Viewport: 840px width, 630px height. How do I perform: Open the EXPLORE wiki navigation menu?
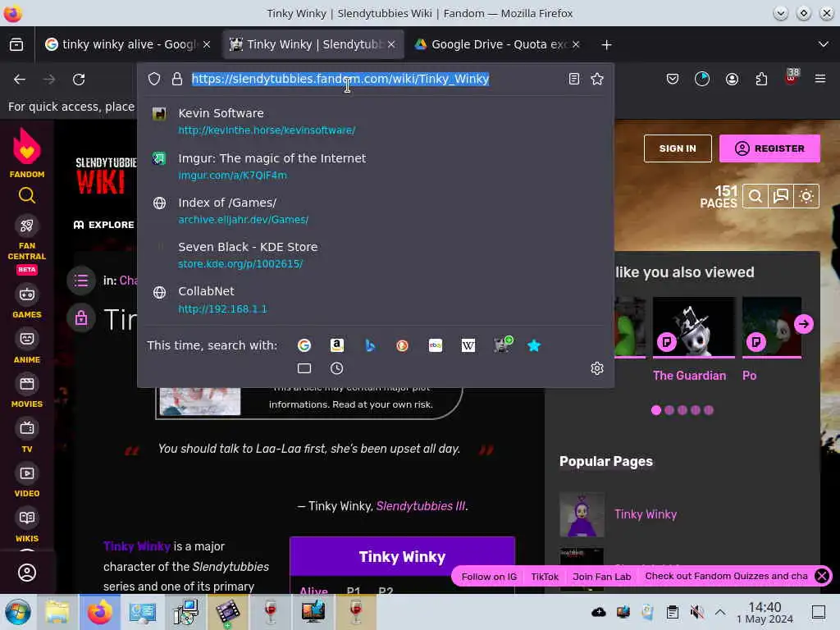click(x=104, y=225)
